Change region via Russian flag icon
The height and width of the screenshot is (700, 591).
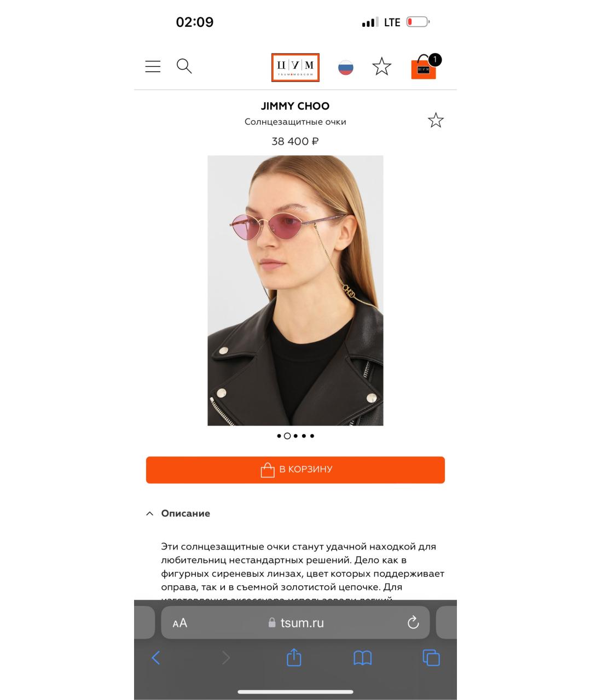point(346,68)
